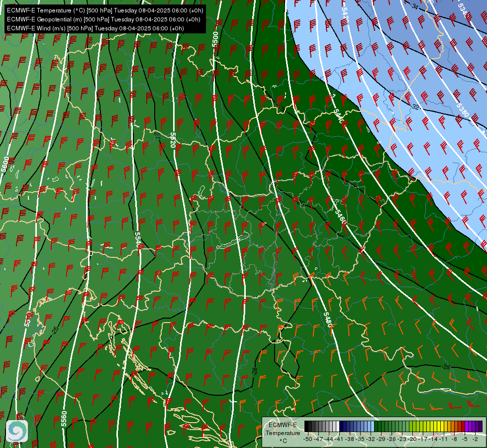The image size is (487, 448).
Task: Click the -26 value in the legend
Action: tap(391, 439)
